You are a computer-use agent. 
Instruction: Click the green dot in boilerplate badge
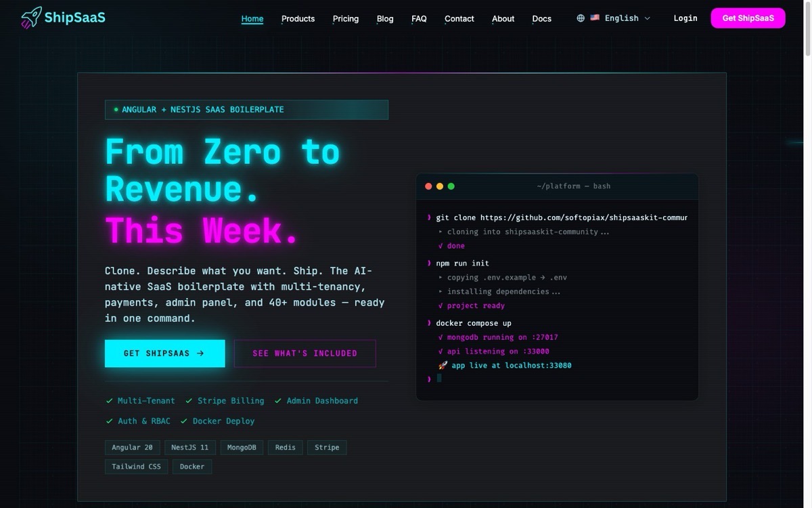[x=116, y=110]
